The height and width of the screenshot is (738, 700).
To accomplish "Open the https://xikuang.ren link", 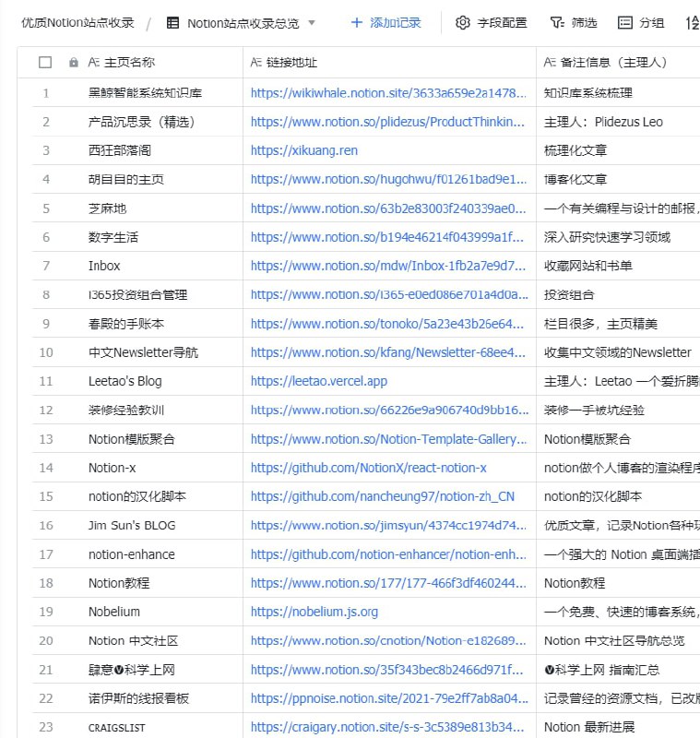I will pyautogui.click(x=304, y=150).
